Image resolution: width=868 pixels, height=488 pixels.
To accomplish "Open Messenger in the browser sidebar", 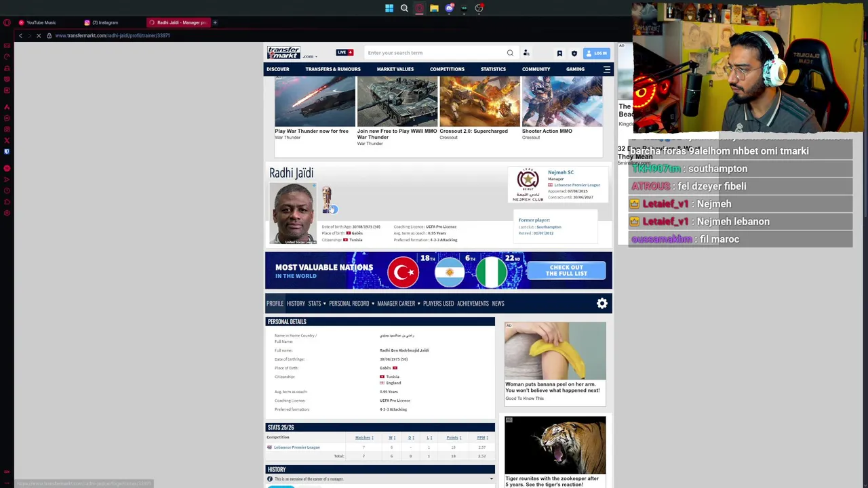I will tap(7, 118).
